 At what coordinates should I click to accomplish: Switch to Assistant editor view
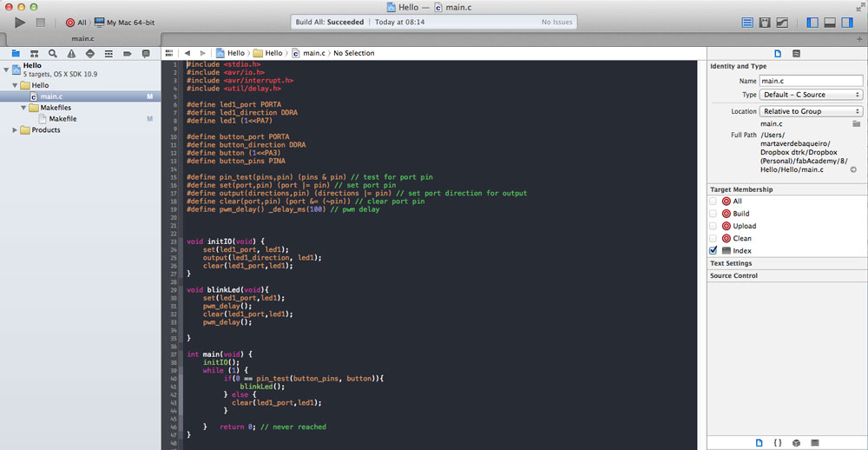[765, 23]
